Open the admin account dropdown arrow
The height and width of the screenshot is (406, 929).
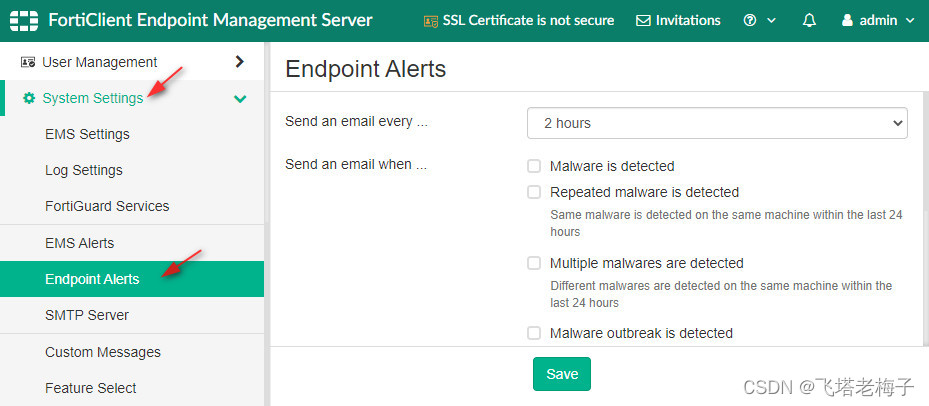911,21
